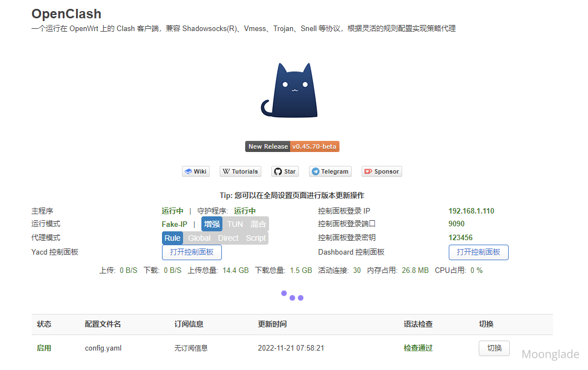Open the Wiki badge link
588x370 pixels.
point(196,171)
